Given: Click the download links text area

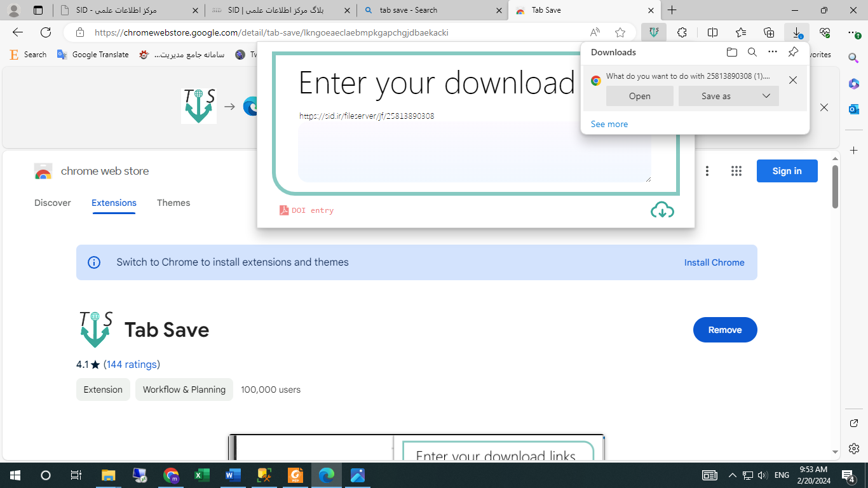Looking at the screenshot, I should [475, 152].
